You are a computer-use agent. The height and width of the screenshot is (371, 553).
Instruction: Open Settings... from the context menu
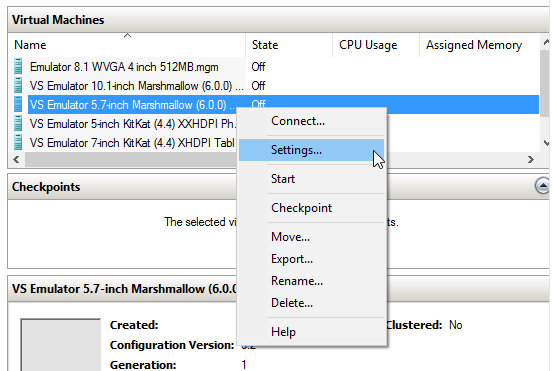[x=311, y=150]
